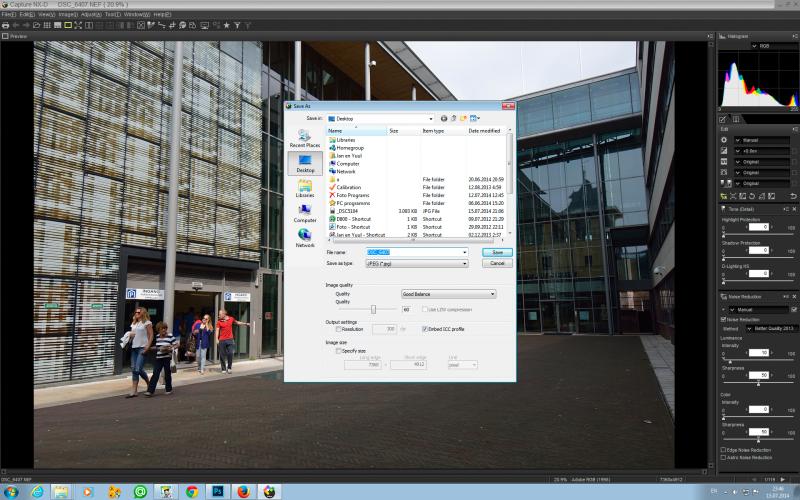Open the File menu
Viewport: 800px width, 500px height.
pos(9,15)
